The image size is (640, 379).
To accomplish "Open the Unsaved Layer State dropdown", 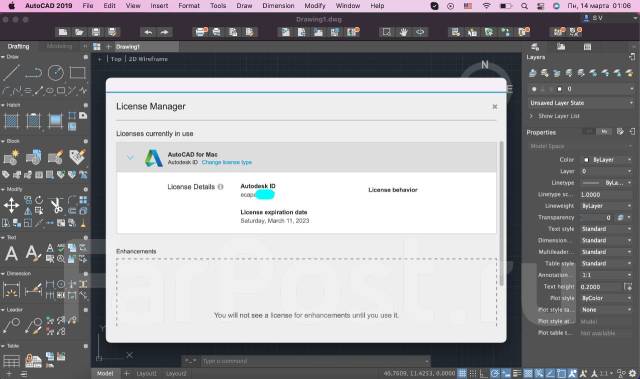I will (x=581, y=103).
